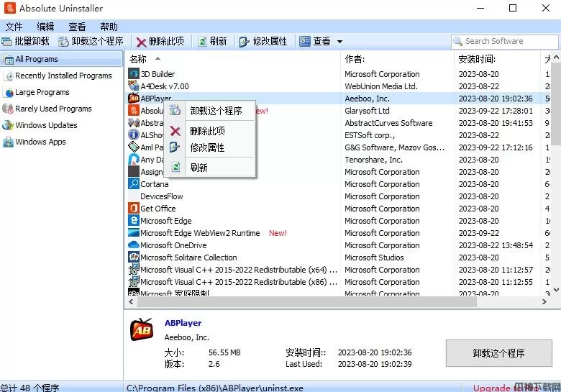Select the Cortana list entry
Image resolution: width=561 pixels, height=392 pixels.
tap(154, 184)
